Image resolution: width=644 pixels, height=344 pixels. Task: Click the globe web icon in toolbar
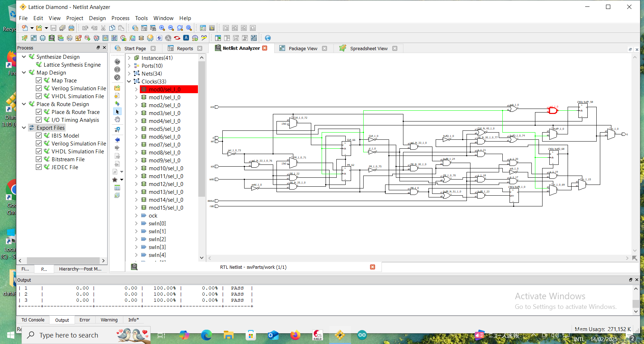click(x=268, y=38)
